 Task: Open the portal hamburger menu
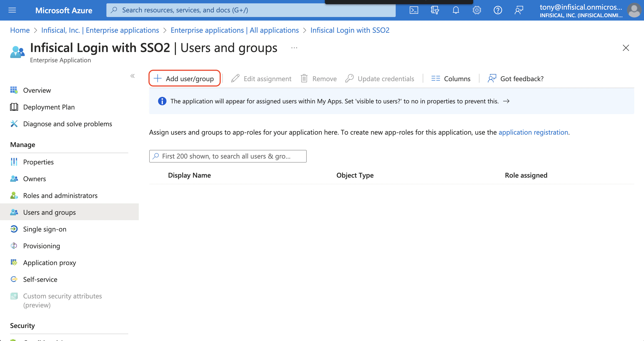coord(12,10)
